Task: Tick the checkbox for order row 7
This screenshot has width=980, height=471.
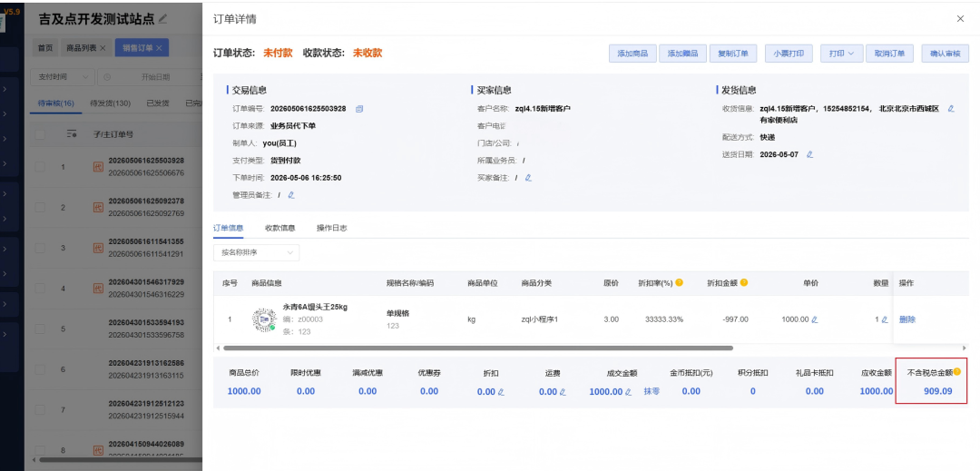Action: (40, 410)
